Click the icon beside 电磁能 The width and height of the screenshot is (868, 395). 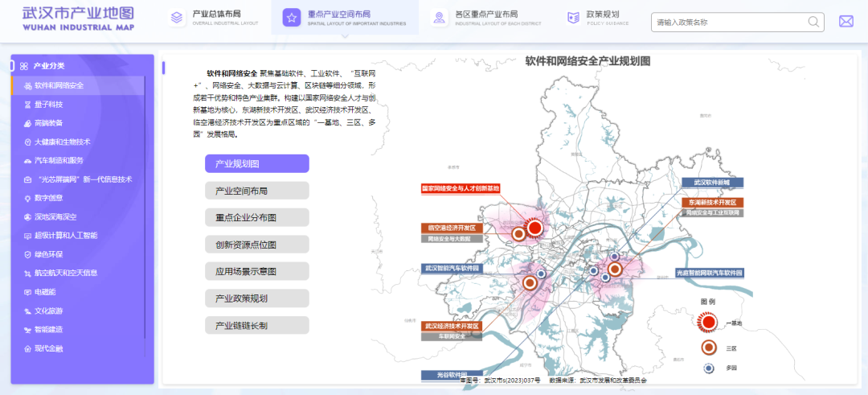27,293
